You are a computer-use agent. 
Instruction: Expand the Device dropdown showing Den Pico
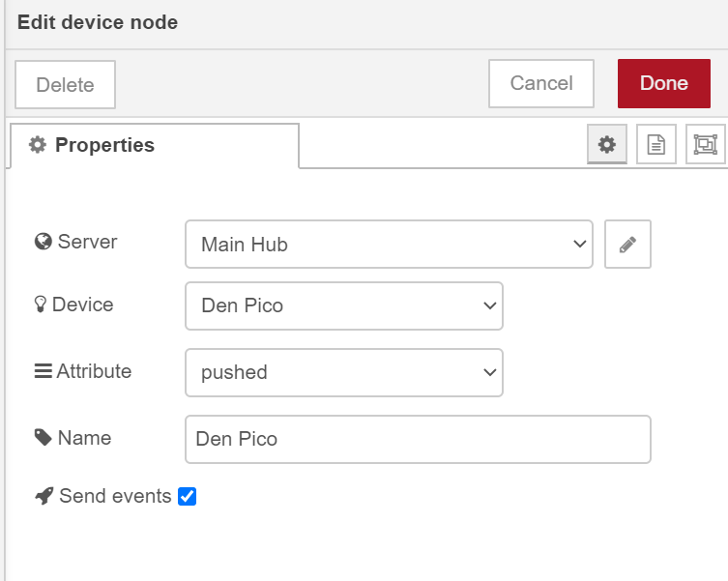[x=344, y=306]
